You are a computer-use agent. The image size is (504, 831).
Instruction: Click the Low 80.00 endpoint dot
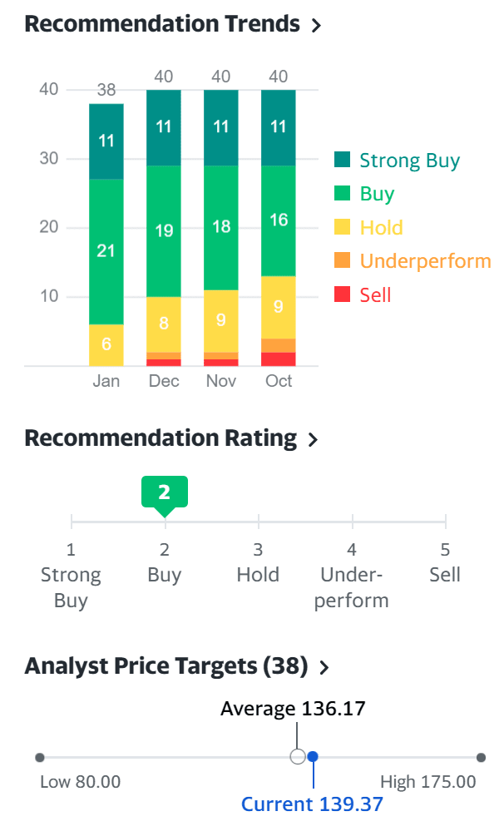pos(40,757)
